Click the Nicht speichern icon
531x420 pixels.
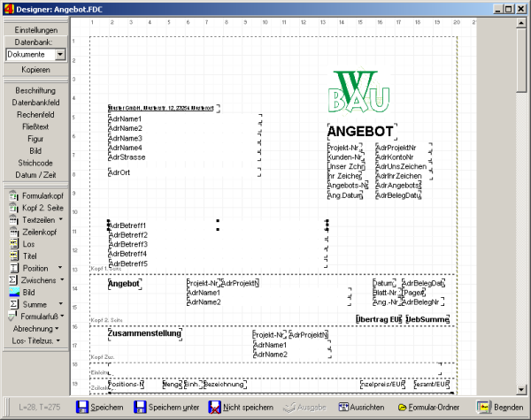[x=215, y=407]
